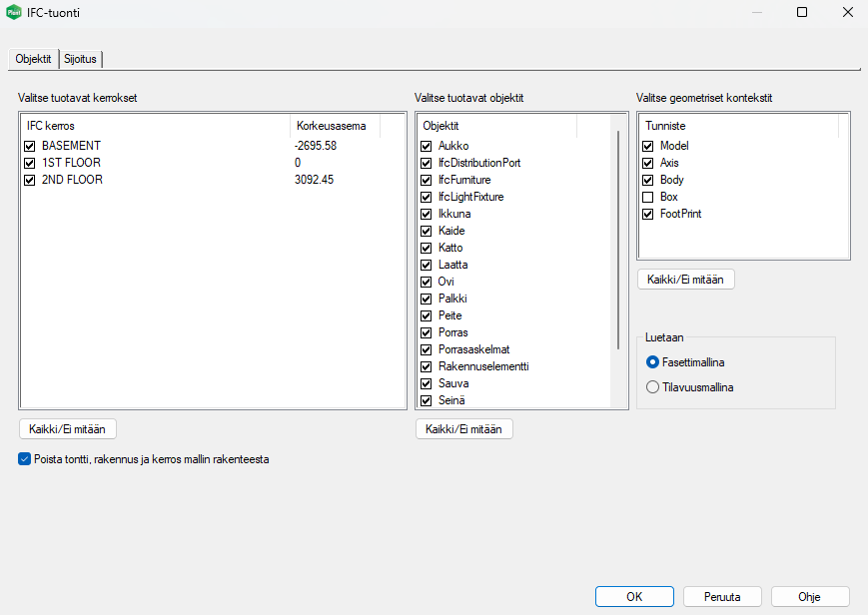Uncheck the BASEMENT floor checkbox
Image resolution: width=868 pixels, height=615 pixels.
pyautogui.click(x=29, y=146)
